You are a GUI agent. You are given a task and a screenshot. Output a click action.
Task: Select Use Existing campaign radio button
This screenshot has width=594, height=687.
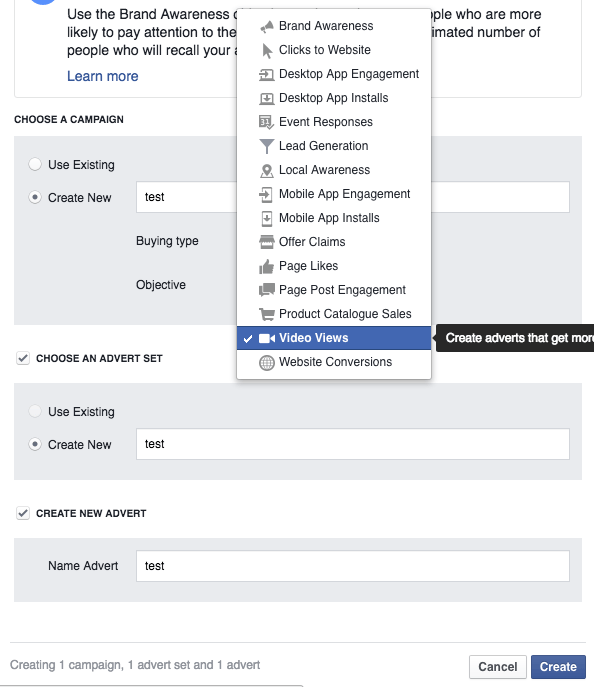tap(35, 164)
